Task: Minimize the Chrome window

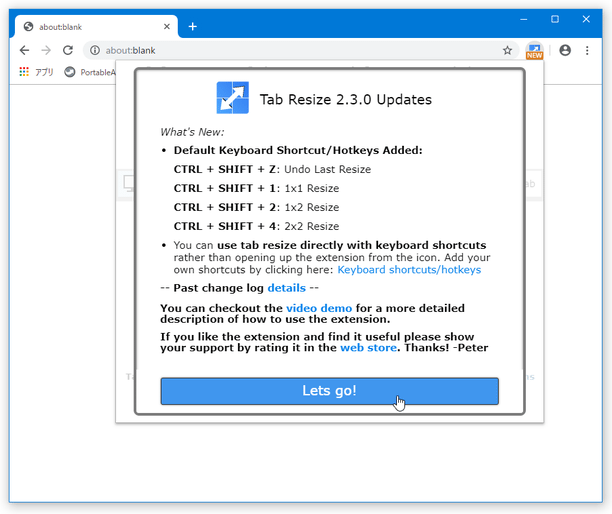Action: click(523, 19)
